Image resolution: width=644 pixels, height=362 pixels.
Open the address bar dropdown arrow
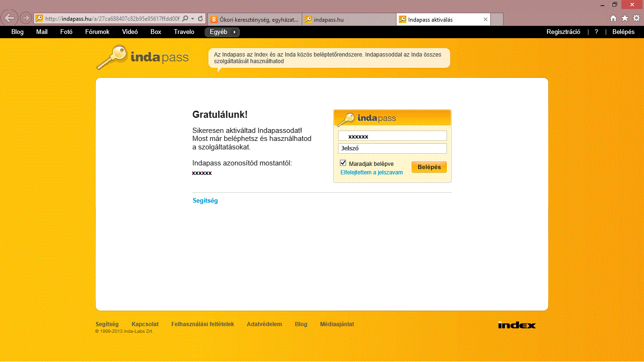pos(193,19)
